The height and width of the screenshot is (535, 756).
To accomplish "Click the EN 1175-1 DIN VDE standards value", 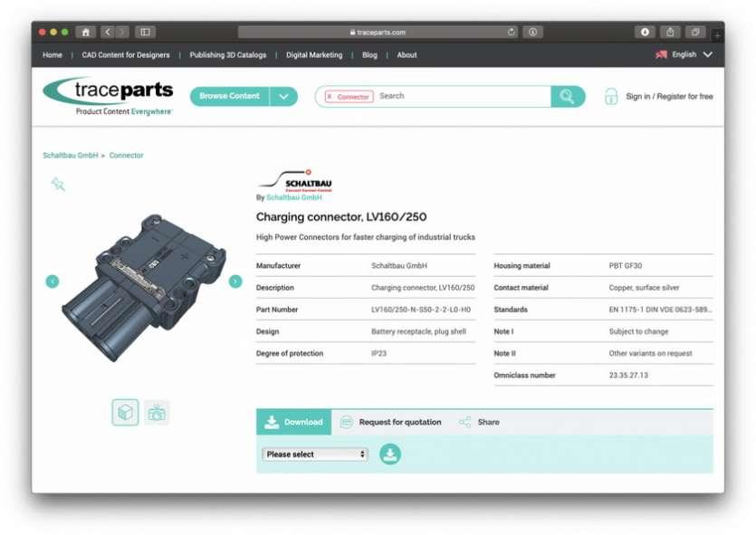I will [660, 310].
